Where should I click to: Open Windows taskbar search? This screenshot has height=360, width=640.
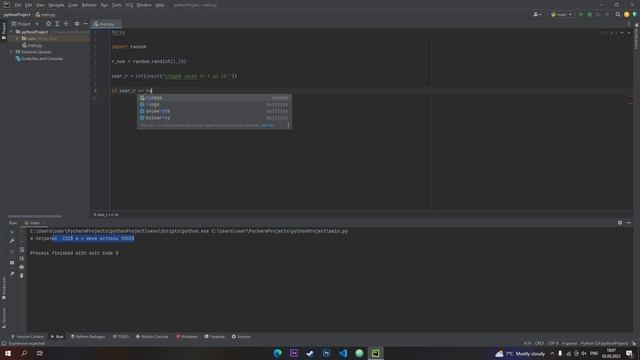click(x=24, y=353)
